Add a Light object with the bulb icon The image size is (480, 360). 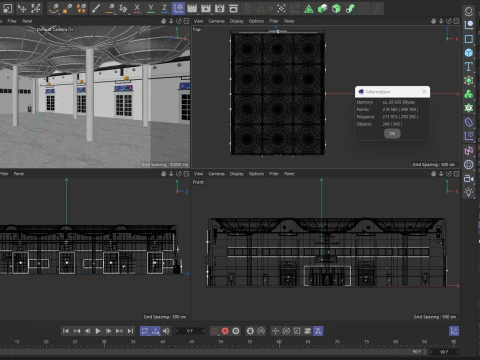(x=469, y=192)
